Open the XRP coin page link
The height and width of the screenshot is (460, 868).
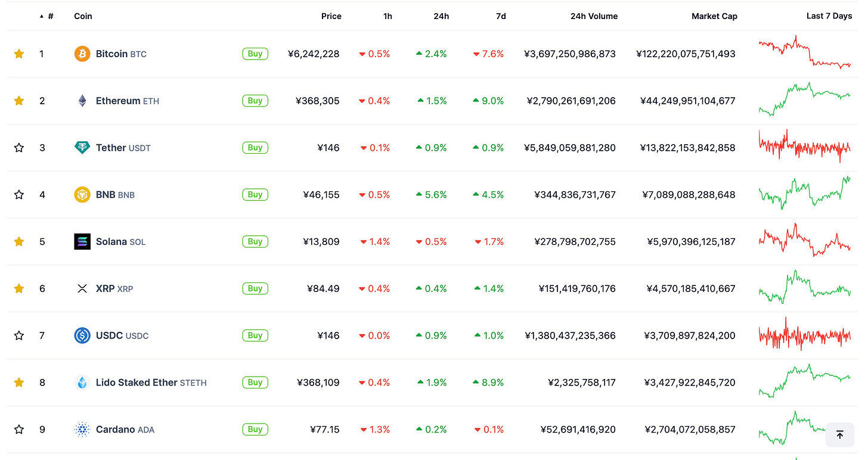click(114, 288)
